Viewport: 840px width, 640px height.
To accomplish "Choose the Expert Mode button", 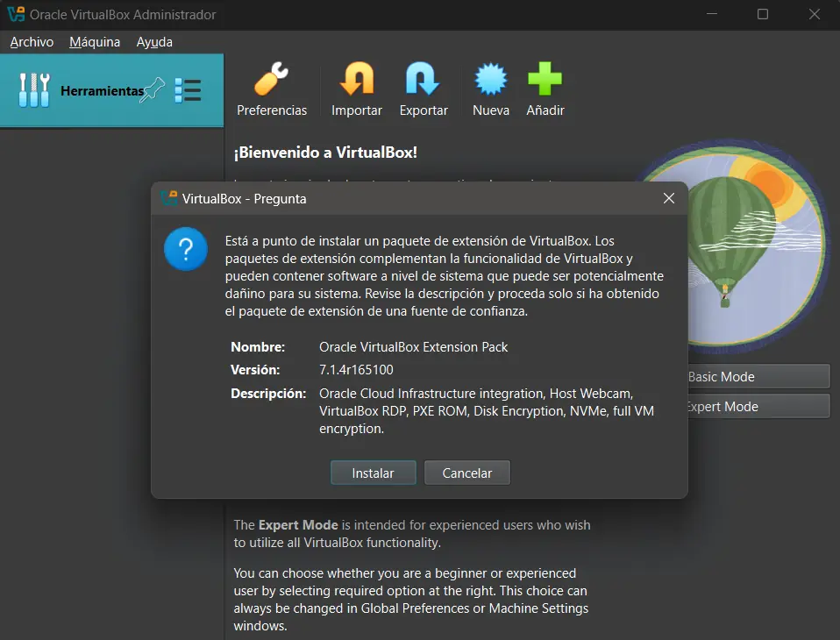I will tap(758, 407).
